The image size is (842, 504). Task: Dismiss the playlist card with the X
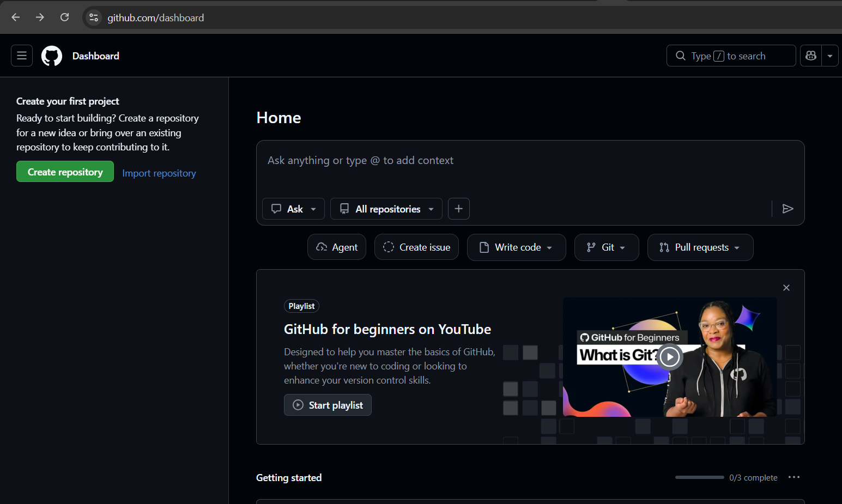coord(786,288)
